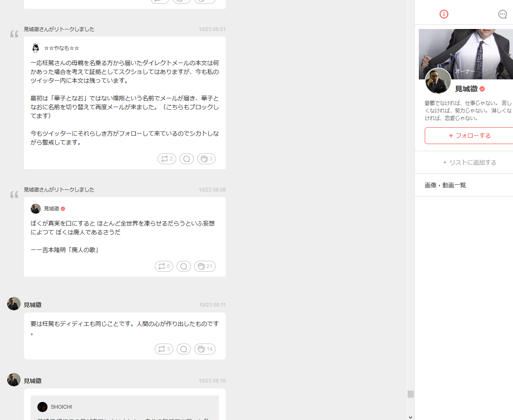Retalk the 10/23 08:11 post
This screenshot has height=420, width=513.
(x=164, y=349)
